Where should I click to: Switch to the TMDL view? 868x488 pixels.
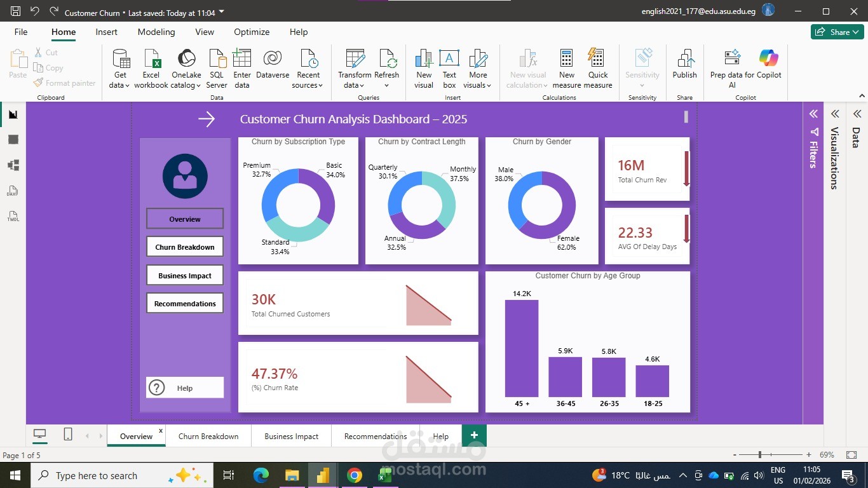[x=13, y=217]
